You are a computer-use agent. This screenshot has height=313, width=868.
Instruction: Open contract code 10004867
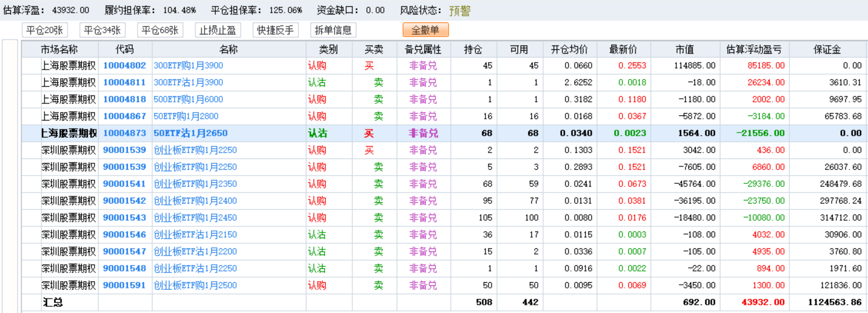coord(125,116)
